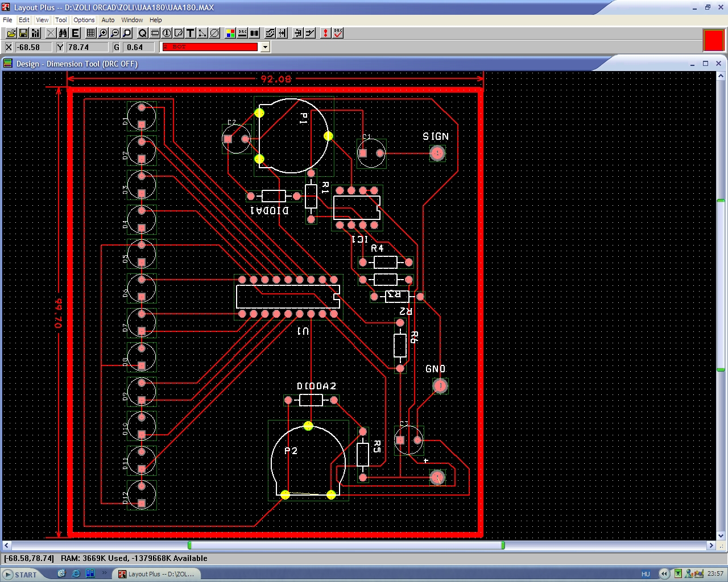
Task: Select the Connection tool
Action: 202,33
